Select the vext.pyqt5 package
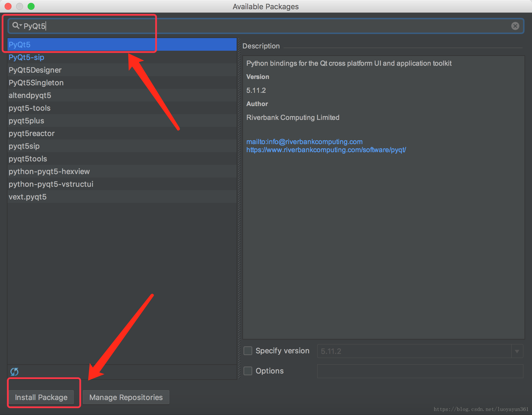The height and width of the screenshot is (415, 532). click(x=122, y=197)
